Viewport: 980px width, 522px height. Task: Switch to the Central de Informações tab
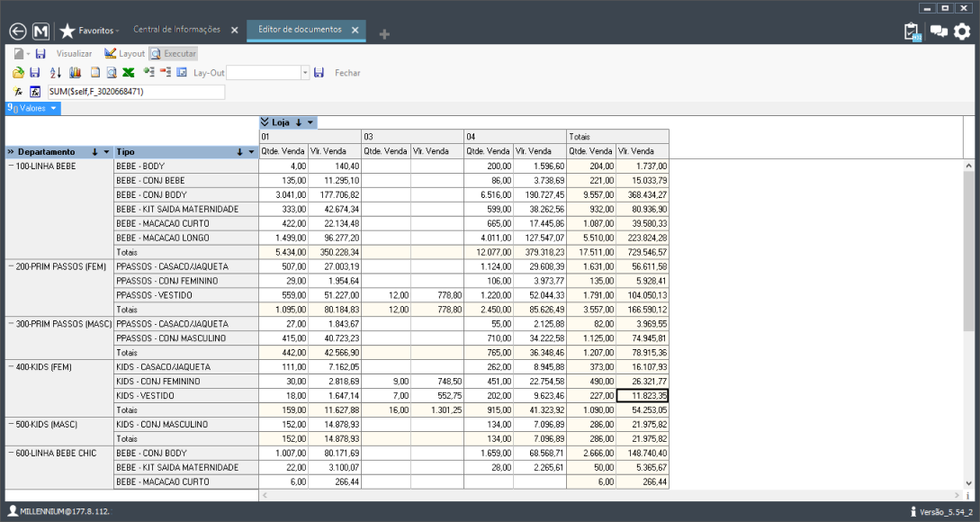pos(177,30)
